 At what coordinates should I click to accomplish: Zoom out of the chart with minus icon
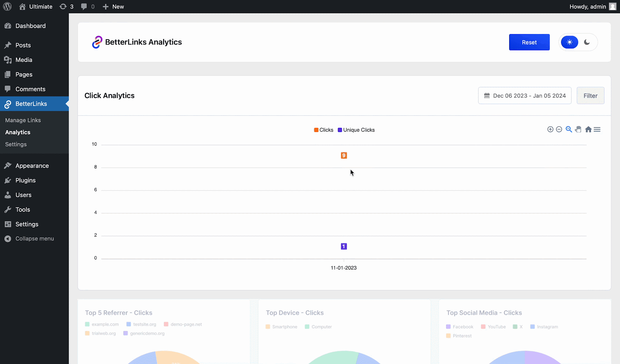(559, 129)
